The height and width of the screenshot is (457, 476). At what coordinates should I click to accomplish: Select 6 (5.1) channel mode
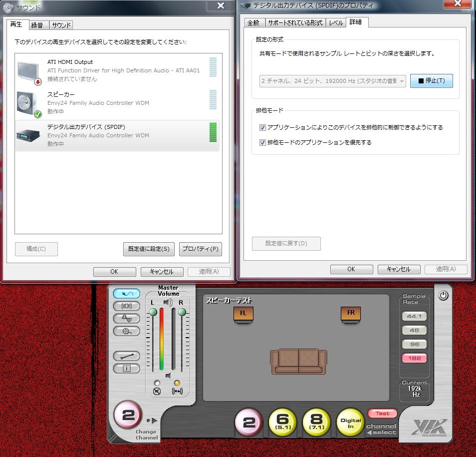(x=282, y=422)
